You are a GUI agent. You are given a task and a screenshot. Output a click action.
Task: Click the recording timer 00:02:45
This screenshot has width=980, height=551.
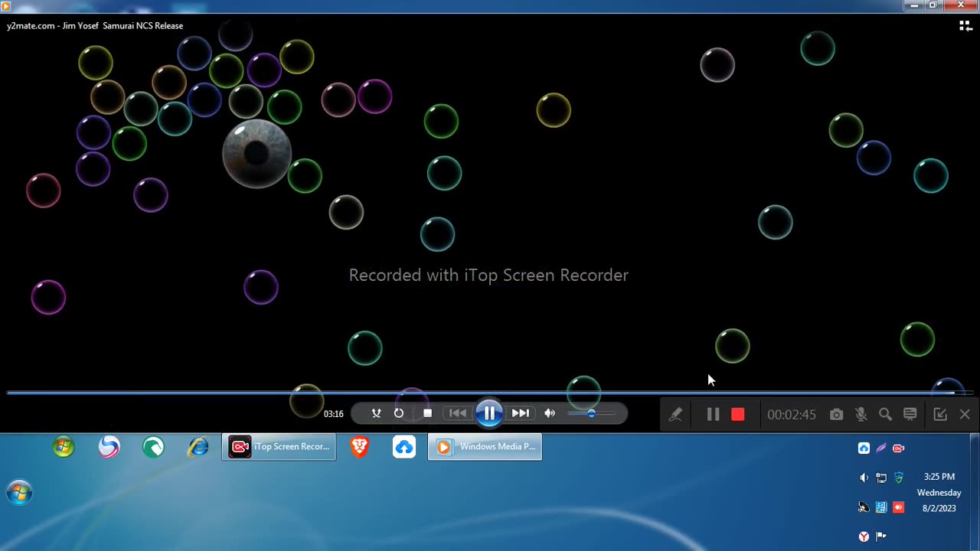[x=792, y=414]
